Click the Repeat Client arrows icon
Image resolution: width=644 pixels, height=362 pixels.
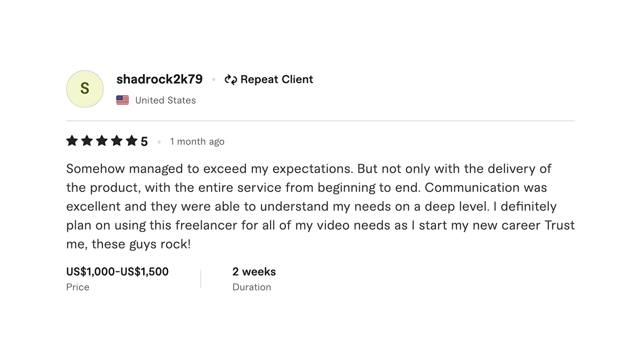coord(231,79)
